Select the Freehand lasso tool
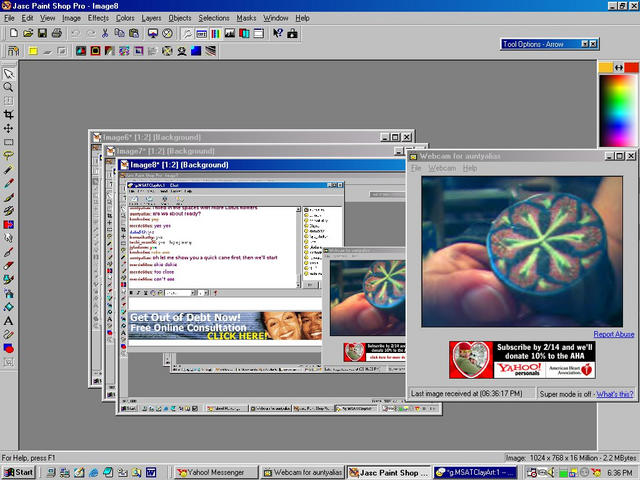Screen dimensions: 640x480 (x=9, y=156)
